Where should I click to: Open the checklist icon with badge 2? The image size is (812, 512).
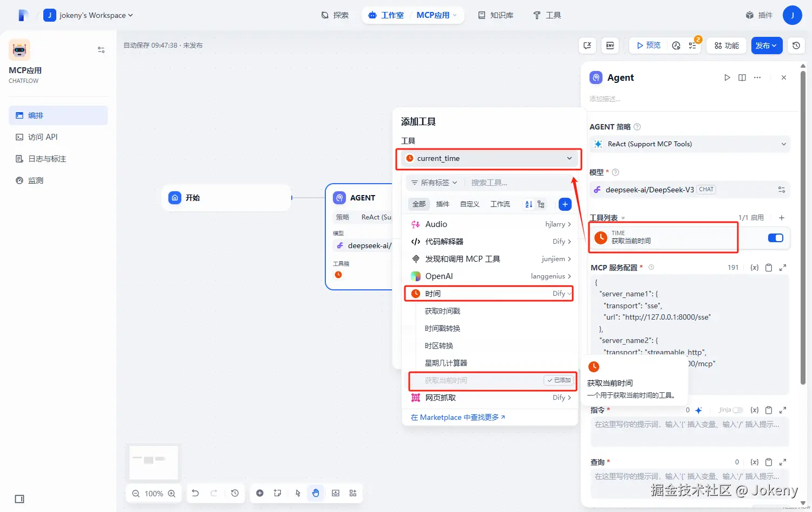click(692, 46)
